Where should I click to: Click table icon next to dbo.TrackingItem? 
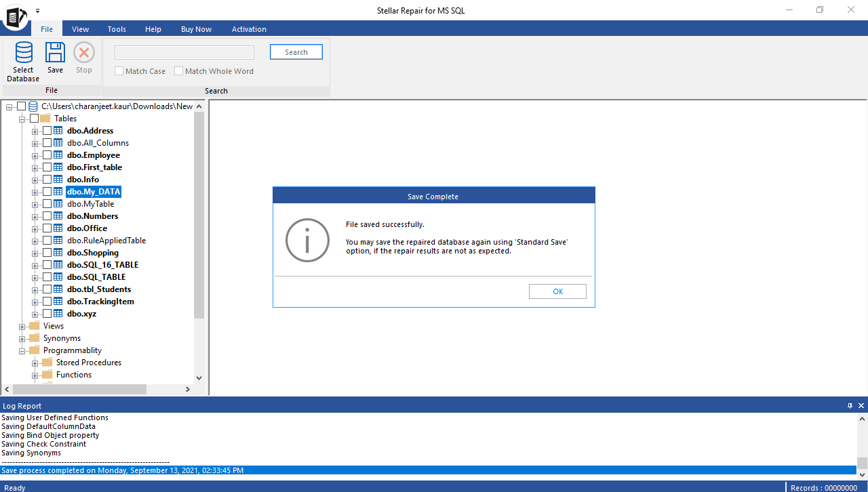[58, 302]
